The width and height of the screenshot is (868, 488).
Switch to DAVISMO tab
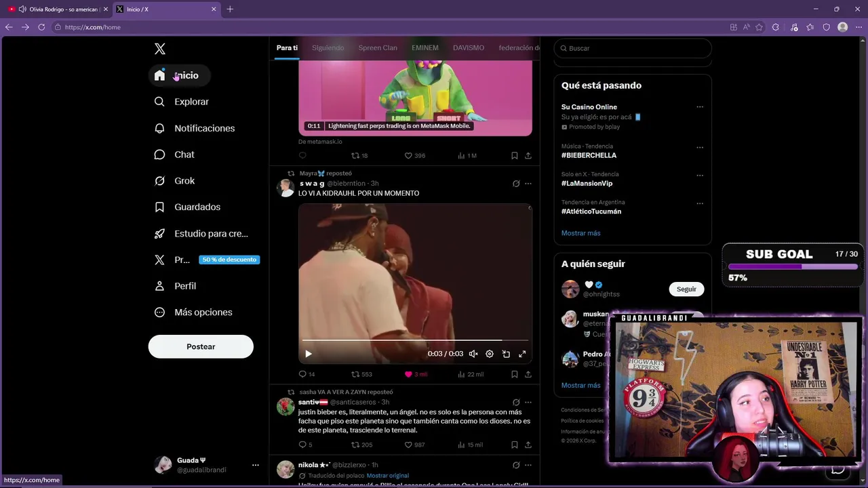(x=469, y=48)
